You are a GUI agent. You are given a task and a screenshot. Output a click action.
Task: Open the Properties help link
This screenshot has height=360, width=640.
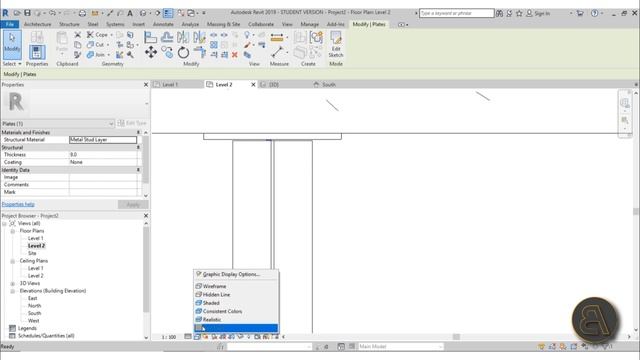pos(18,204)
